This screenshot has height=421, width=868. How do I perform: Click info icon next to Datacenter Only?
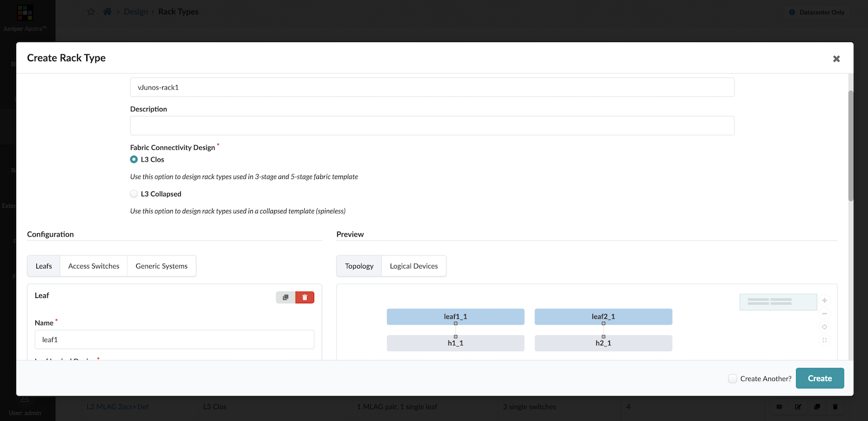click(x=792, y=12)
